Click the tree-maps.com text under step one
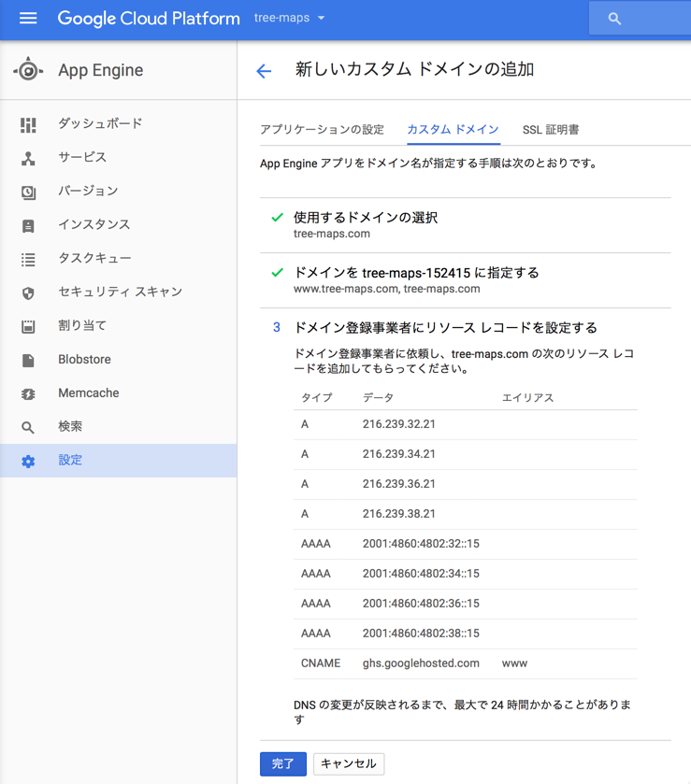Screen dimensions: 691x784 pos(332,234)
